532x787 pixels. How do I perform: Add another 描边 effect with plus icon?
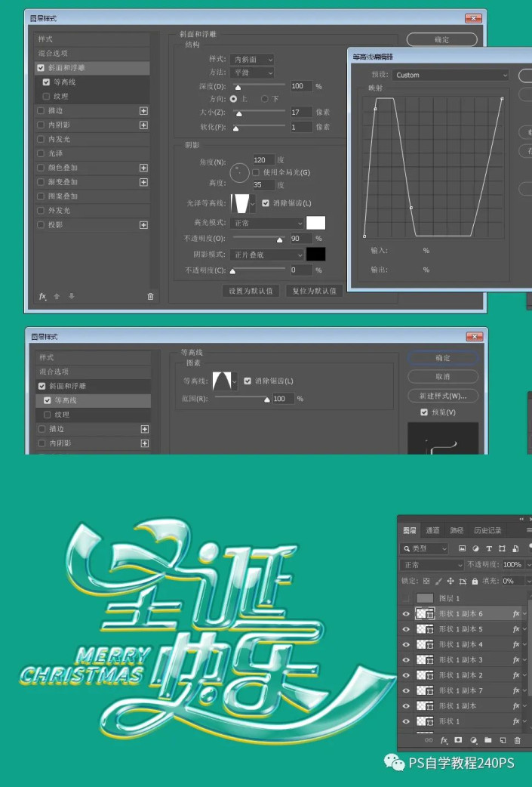(143, 110)
